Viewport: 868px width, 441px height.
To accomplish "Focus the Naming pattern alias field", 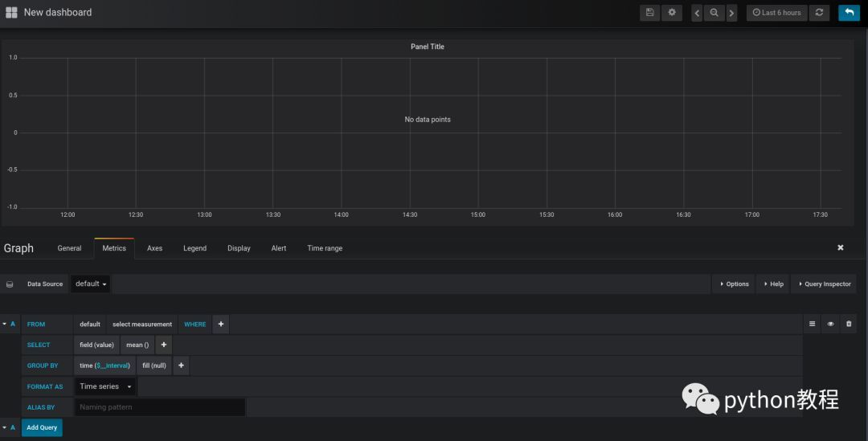I will [x=160, y=407].
